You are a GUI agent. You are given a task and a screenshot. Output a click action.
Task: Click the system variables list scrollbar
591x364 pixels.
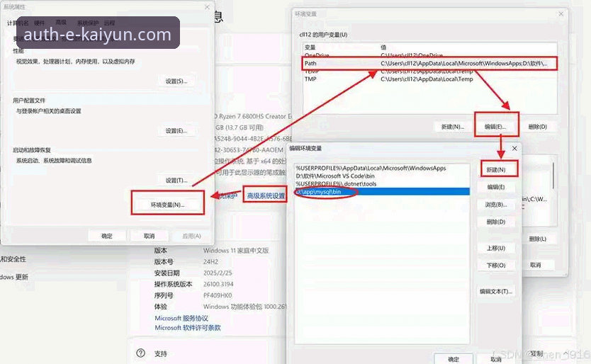click(553, 176)
